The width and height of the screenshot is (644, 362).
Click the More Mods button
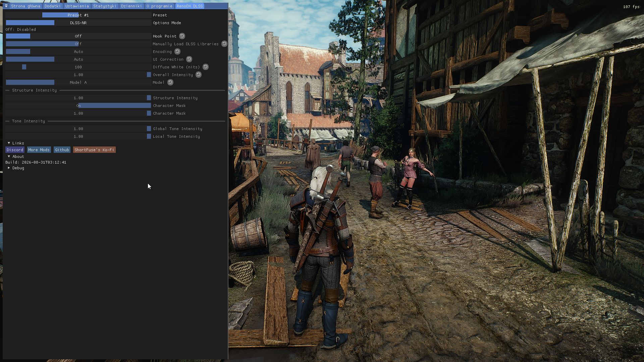click(39, 150)
